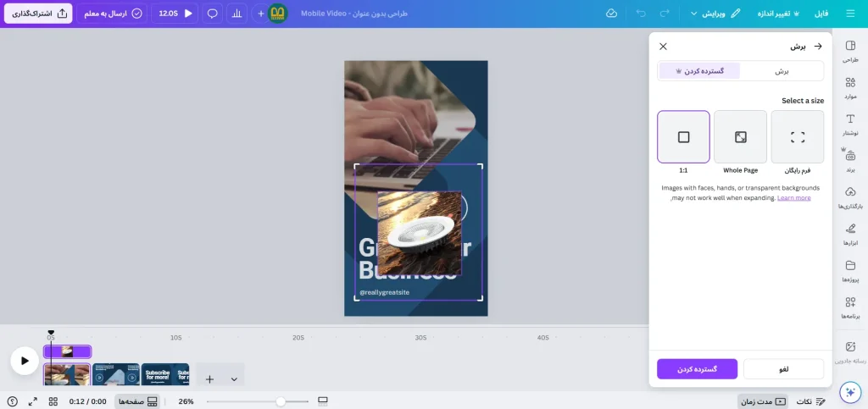Select the Freeform (فرم رایگان) size option
Screen dimensions: 868x409
click(x=797, y=137)
